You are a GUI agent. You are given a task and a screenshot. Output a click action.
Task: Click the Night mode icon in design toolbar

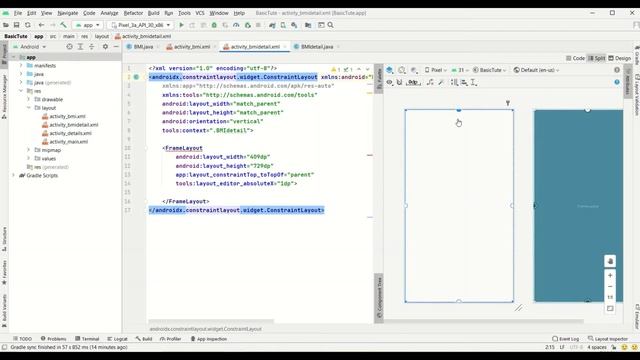(x=414, y=70)
